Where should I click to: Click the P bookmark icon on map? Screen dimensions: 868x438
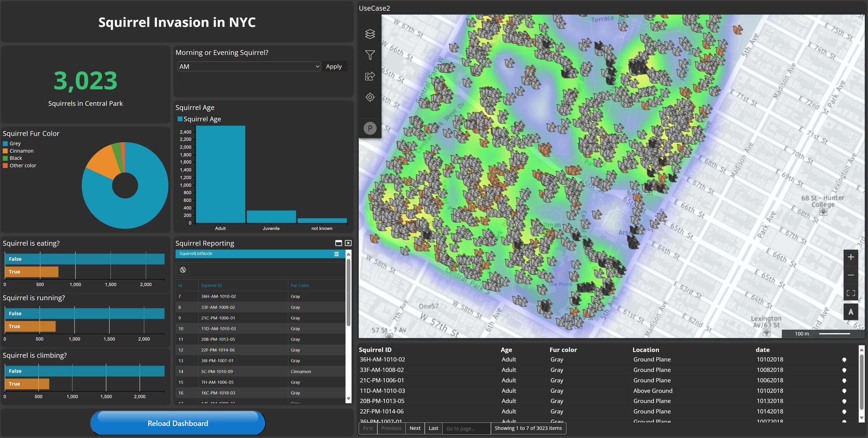pos(369,128)
